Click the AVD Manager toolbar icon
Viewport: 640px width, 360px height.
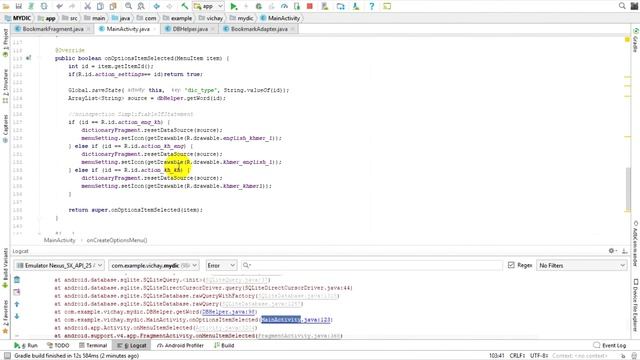point(325,6)
